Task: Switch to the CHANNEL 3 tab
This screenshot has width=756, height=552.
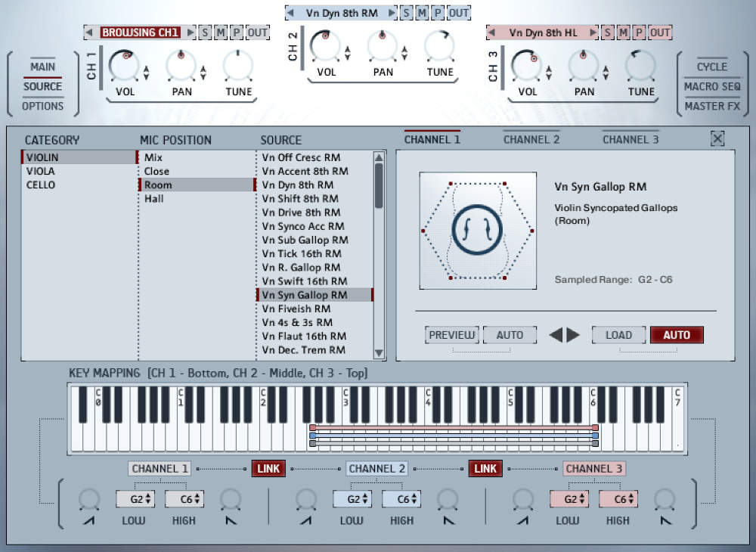Action: 632,139
